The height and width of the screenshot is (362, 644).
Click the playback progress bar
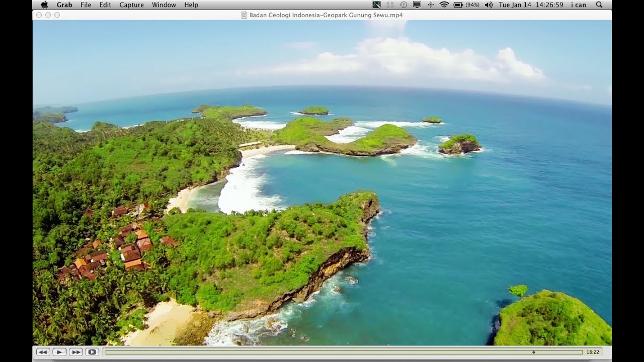click(x=344, y=352)
